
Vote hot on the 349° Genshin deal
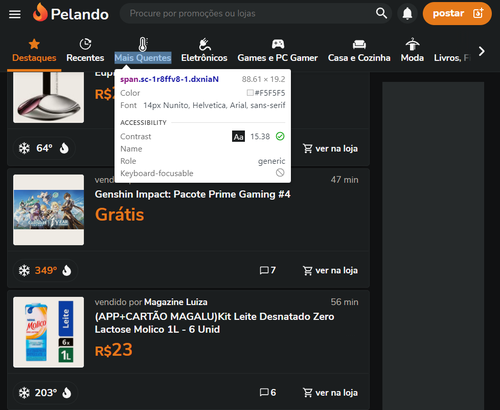[x=67, y=270]
